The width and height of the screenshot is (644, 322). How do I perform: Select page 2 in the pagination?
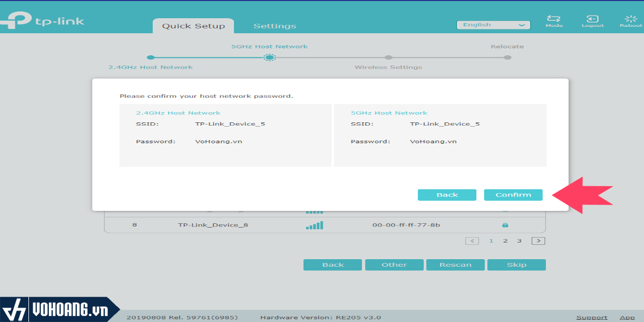pos(505,241)
